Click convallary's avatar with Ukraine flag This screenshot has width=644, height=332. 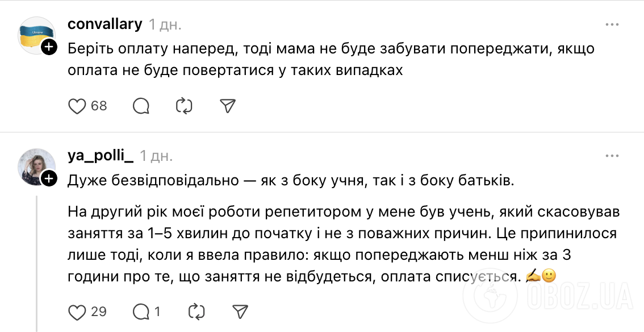pos(36,34)
